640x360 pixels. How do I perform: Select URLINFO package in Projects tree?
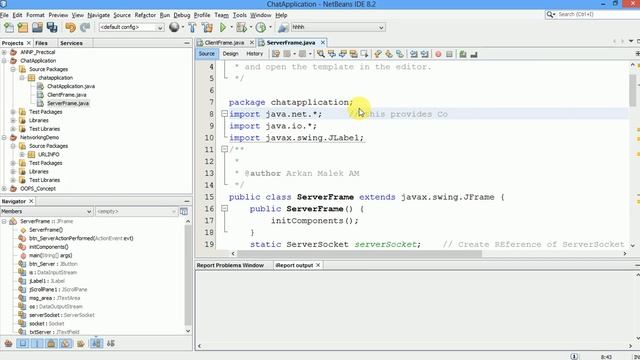(x=49, y=154)
